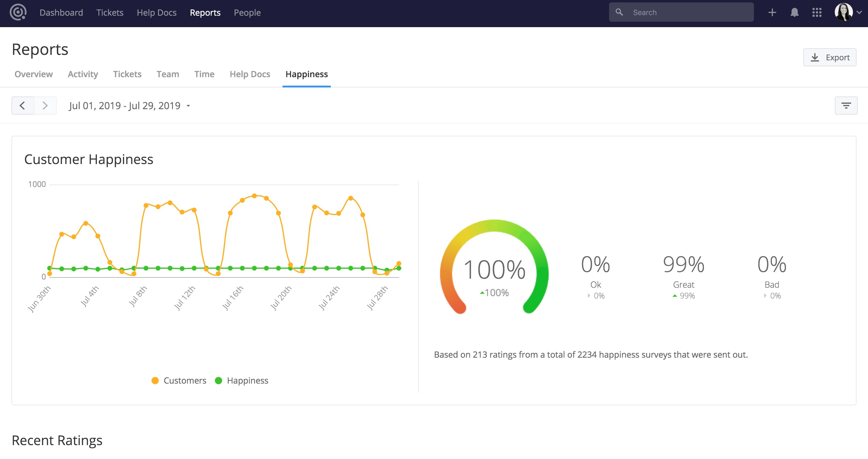Switch to the Overview tab
Screen dimensions: 868x459
[34, 74]
